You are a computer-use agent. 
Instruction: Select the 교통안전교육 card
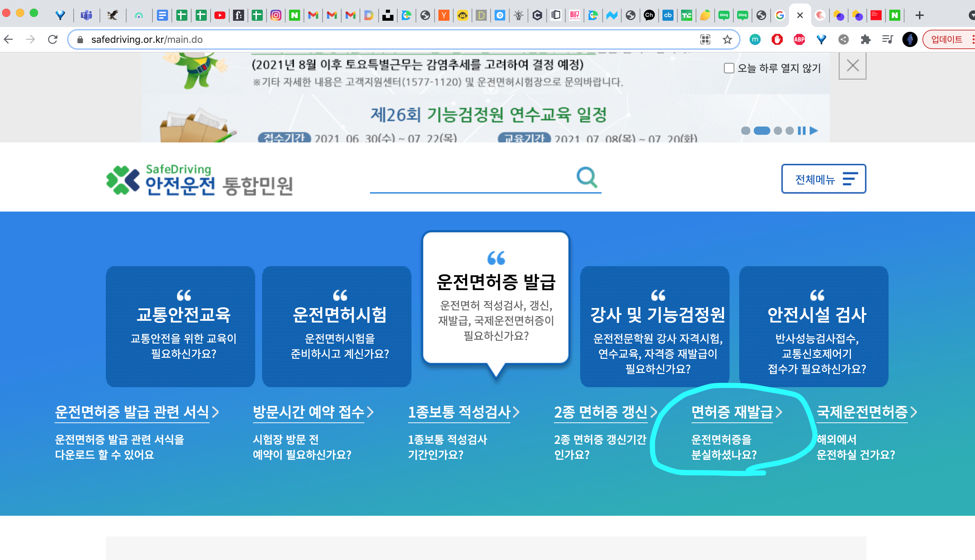180,326
